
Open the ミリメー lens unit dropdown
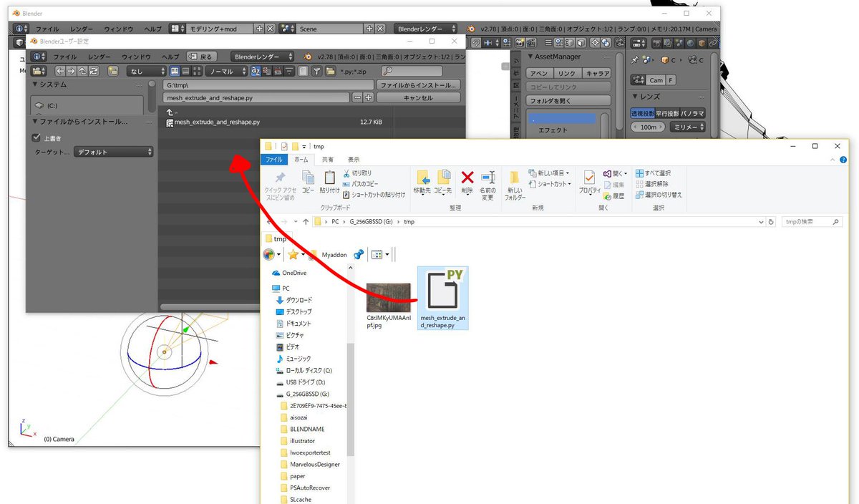coord(688,127)
